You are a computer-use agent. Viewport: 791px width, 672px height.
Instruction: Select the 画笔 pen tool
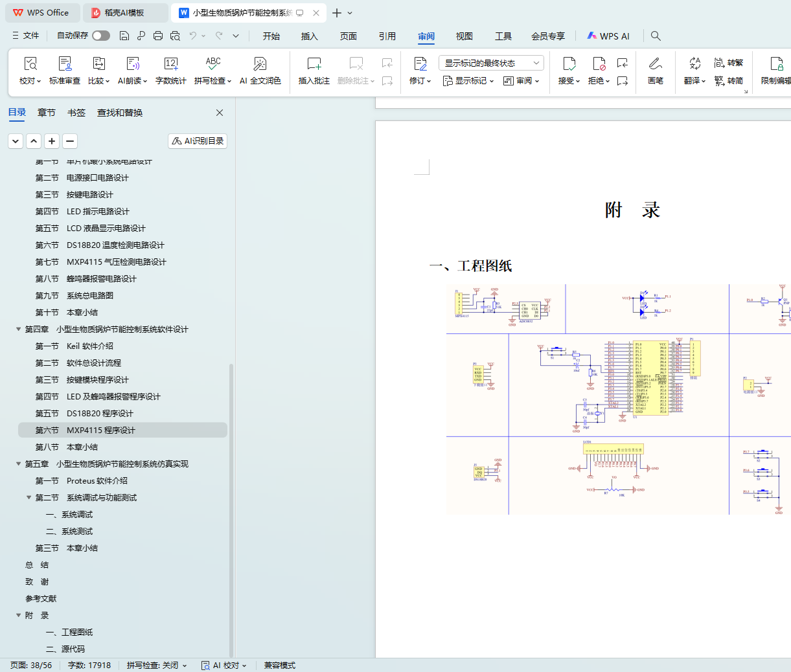coord(655,64)
